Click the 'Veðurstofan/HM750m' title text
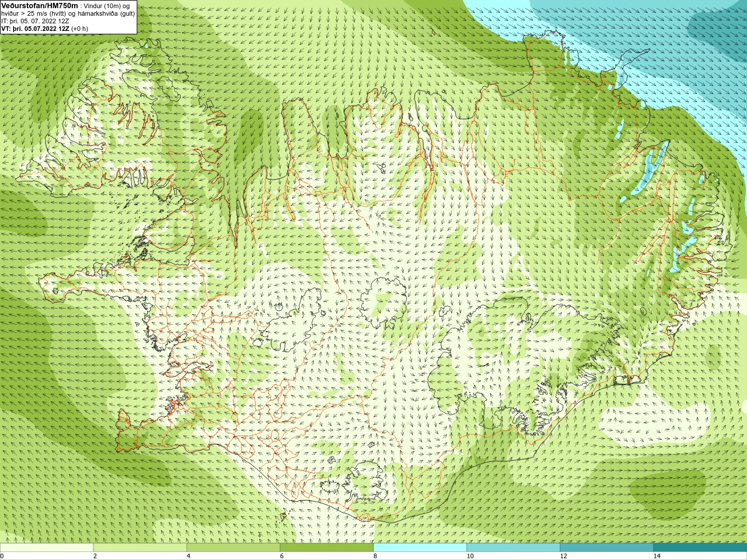 (x=39, y=5)
